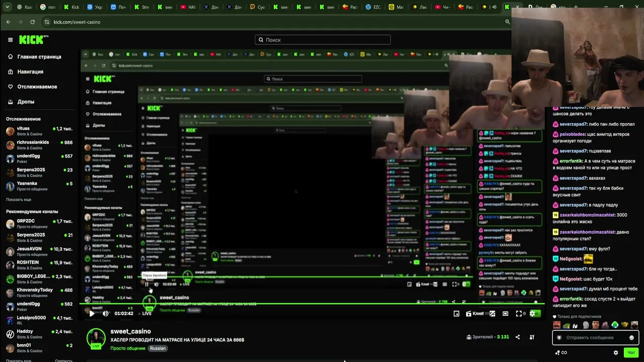644x362 pixels.
Task: Expand followed list with Показать еще
Action: click(x=19, y=200)
